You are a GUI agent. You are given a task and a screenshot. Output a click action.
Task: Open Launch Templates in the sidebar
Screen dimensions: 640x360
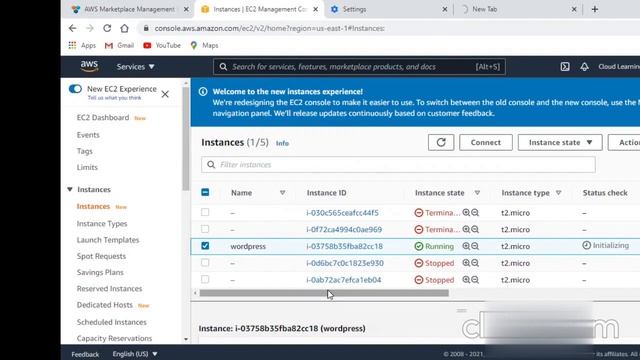[x=108, y=240]
